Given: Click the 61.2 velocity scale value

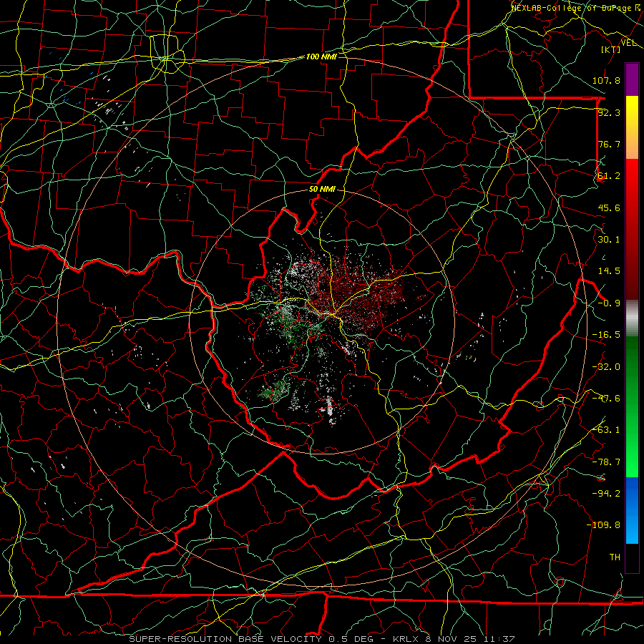Looking at the screenshot, I should point(609,176).
